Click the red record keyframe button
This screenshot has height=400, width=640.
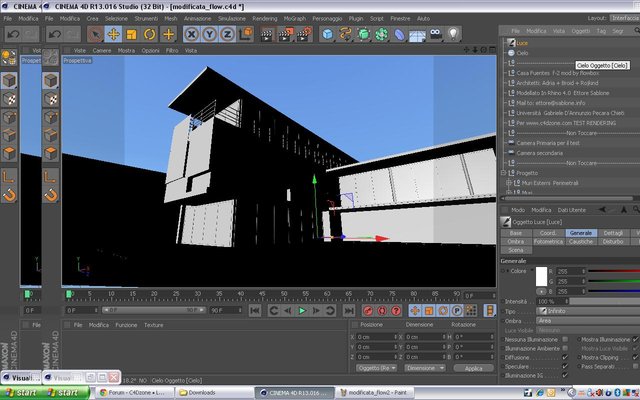(x=368, y=311)
